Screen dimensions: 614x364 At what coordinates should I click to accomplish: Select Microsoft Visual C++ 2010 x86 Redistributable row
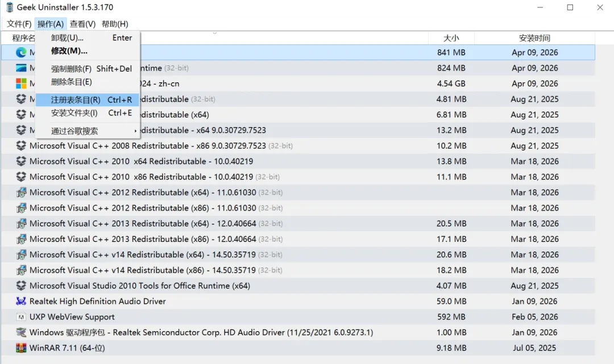[298, 177]
